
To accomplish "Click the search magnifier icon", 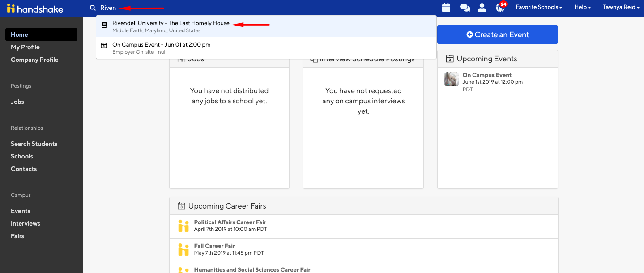I will click(x=93, y=8).
